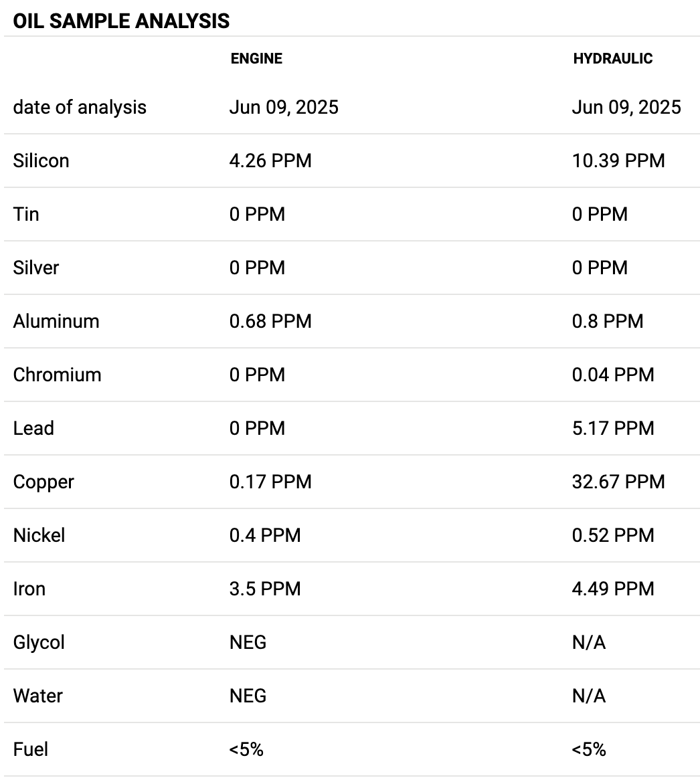Select the Silicon row label
The image size is (700, 784).
point(41,161)
